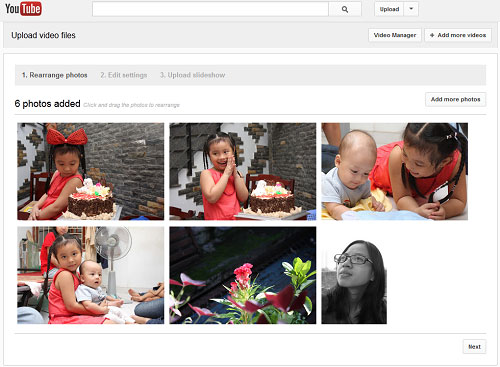
Task: Select the pink flowers photo
Action: point(243,275)
